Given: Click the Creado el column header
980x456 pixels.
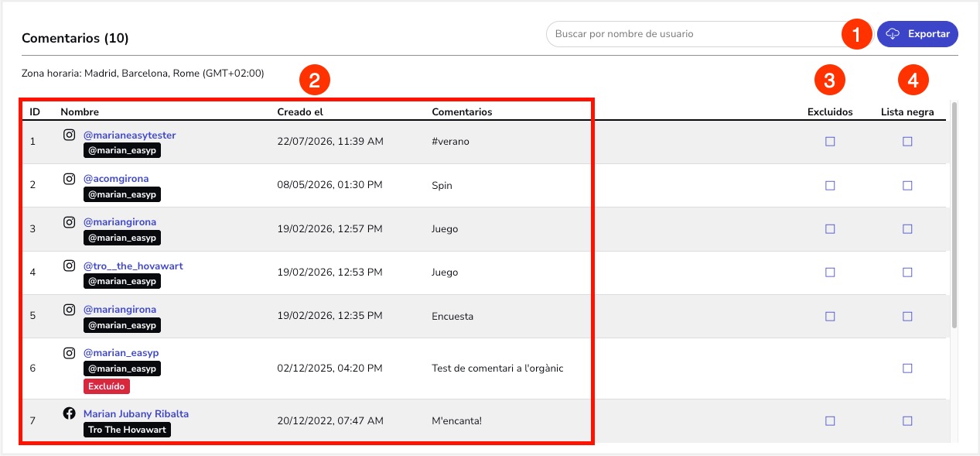Looking at the screenshot, I should 300,111.
